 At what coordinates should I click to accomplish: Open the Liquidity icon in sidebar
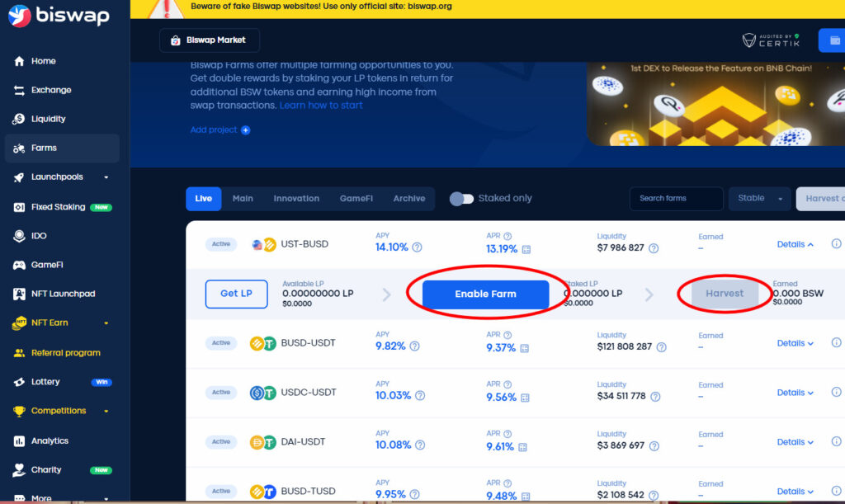click(x=19, y=119)
